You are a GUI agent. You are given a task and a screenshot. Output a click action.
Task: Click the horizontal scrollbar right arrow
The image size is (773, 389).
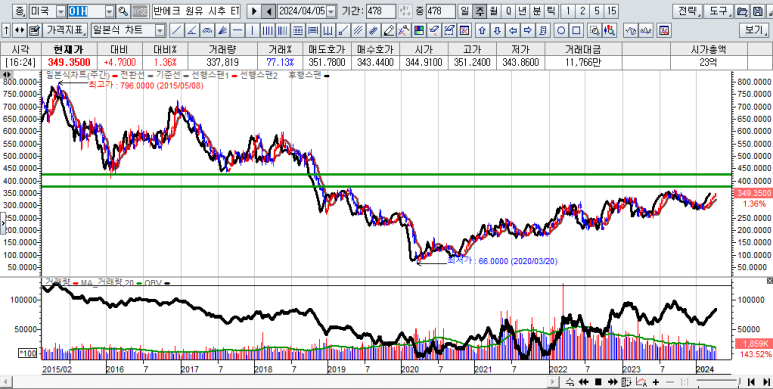point(552,382)
